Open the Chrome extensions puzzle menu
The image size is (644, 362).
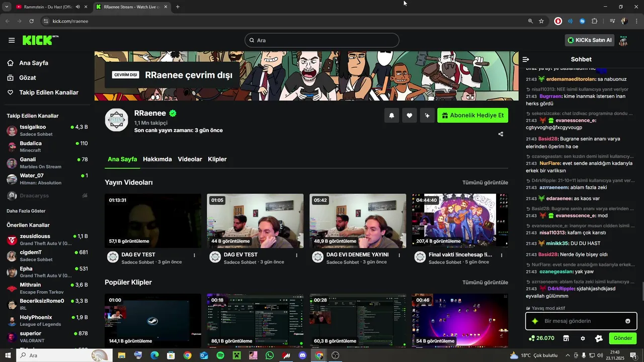point(595,21)
